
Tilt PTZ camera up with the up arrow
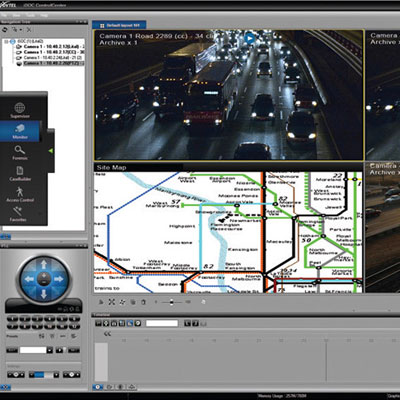click(x=44, y=264)
